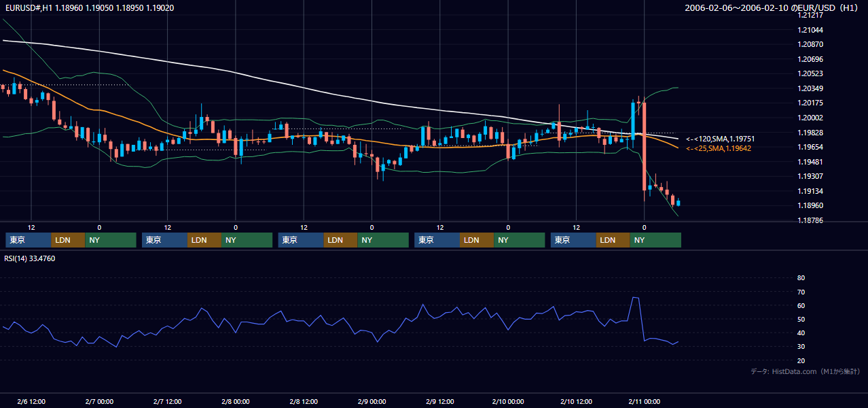The height and width of the screenshot is (408, 868).
Task: Click the 2/8 12:00 time axis label
Action: (304, 402)
